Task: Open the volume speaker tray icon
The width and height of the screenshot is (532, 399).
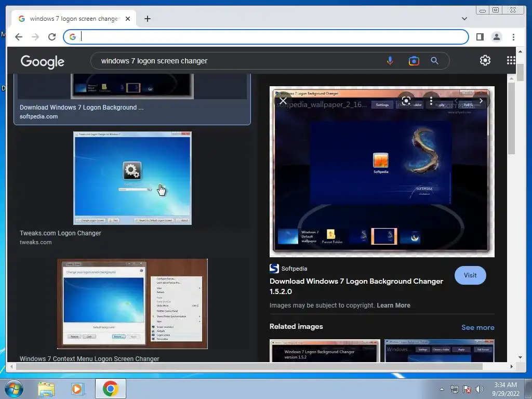Action: 479,389
